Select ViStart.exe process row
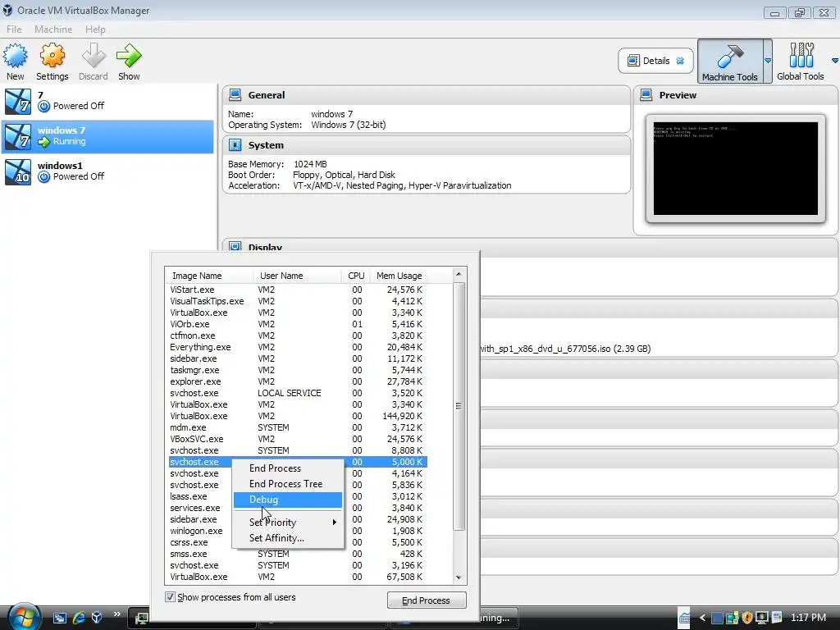This screenshot has width=840, height=630. coord(298,290)
